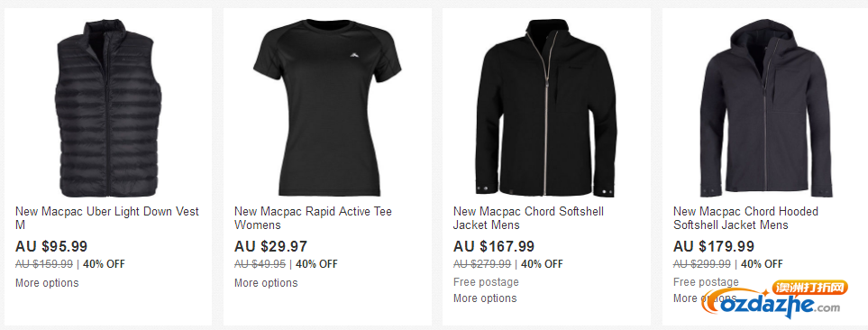
Task: Open the Chord Softshell Jacket image
Action: 546,107
